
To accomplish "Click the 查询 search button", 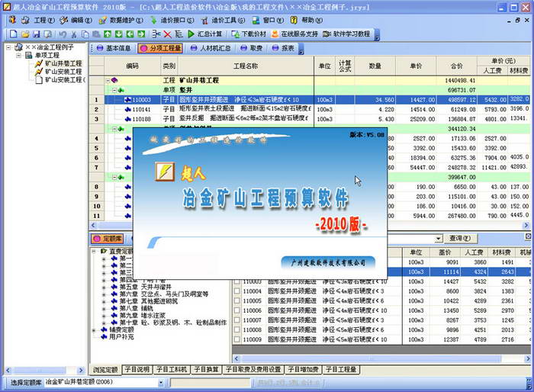I will click(x=461, y=239).
